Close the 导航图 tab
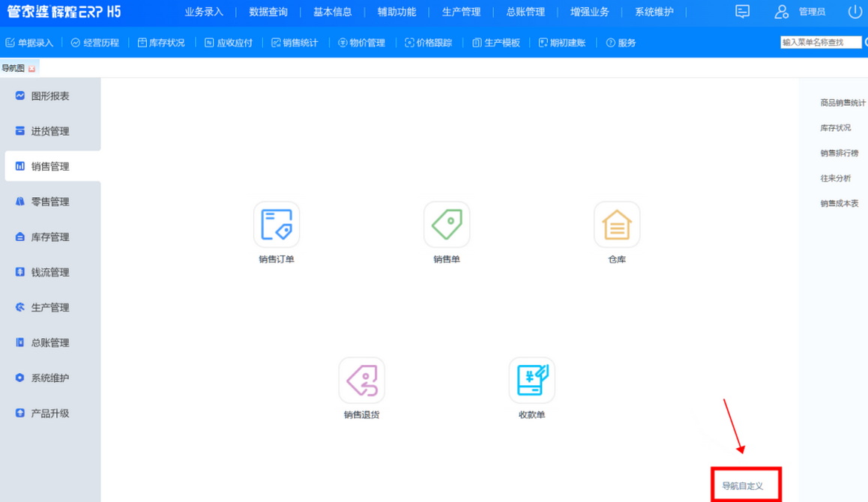 (32, 69)
